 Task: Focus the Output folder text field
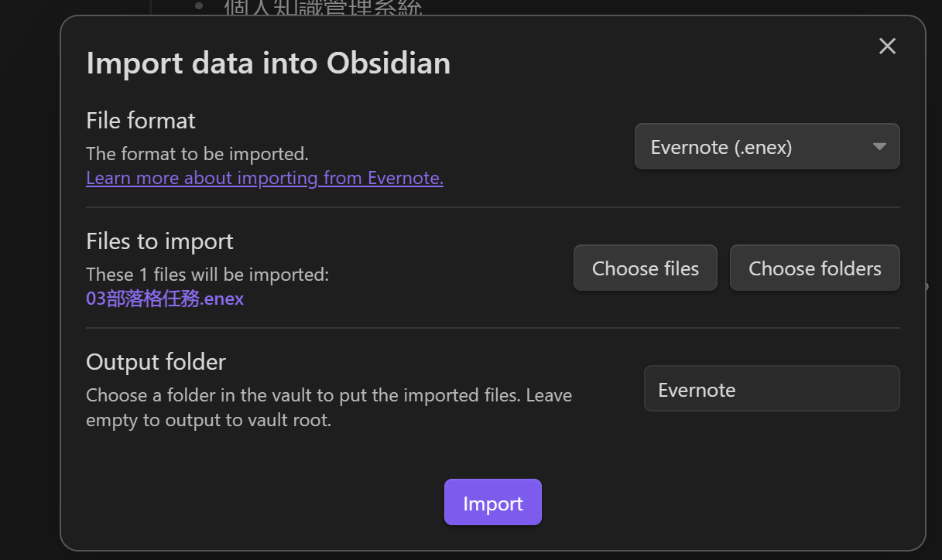(x=771, y=389)
